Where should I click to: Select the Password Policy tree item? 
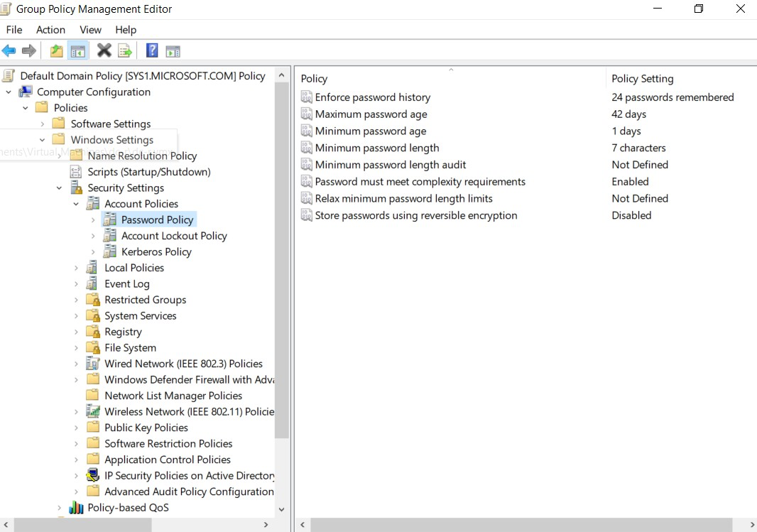pos(158,219)
